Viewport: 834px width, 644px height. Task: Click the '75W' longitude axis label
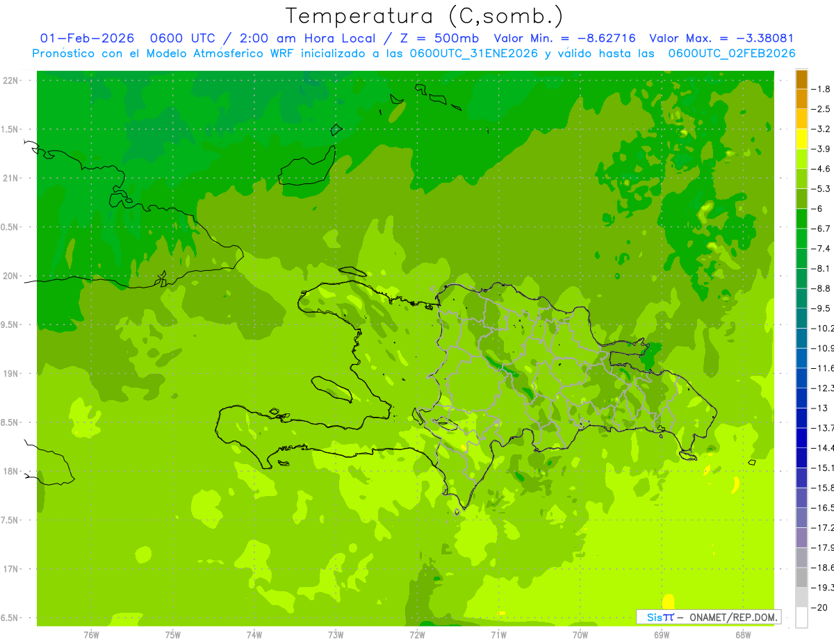[173, 635]
